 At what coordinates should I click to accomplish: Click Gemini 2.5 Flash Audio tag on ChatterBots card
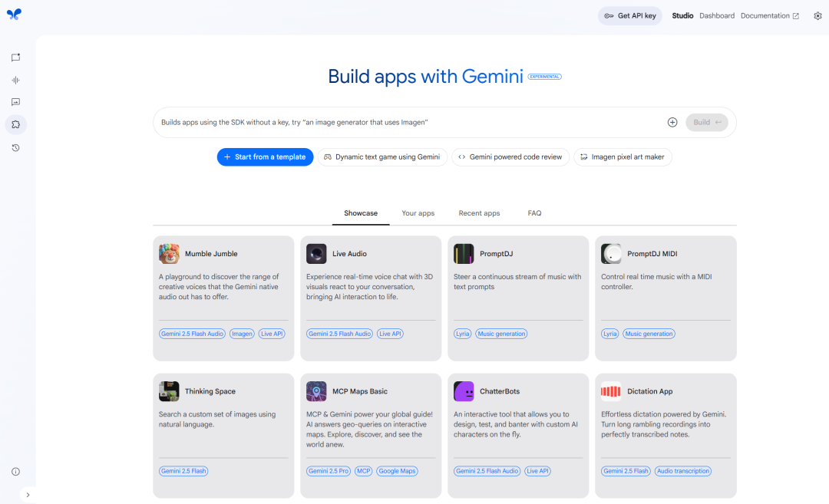pyautogui.click(x=487, y=471)
